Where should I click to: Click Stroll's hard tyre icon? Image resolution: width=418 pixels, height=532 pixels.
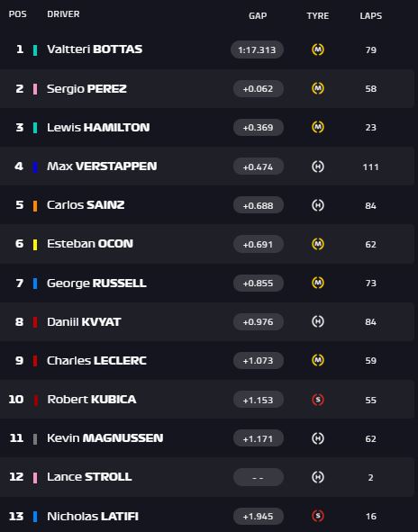318,477
